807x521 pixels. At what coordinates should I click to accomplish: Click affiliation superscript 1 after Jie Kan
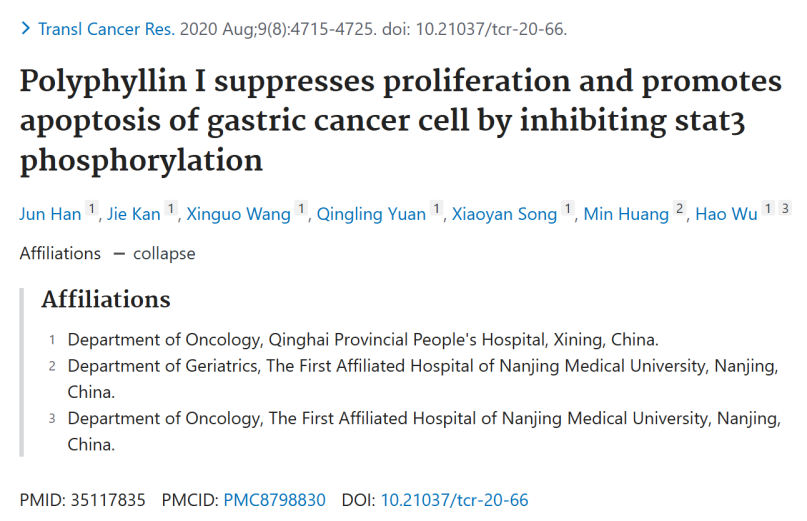click(171, 209)
